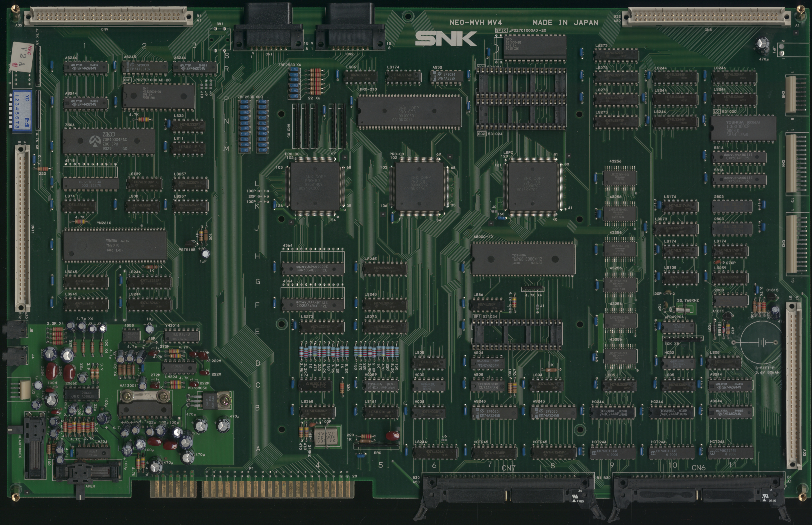Select the Zilog Z80 CPU chip
812x525 pixels.
[108, 141]
